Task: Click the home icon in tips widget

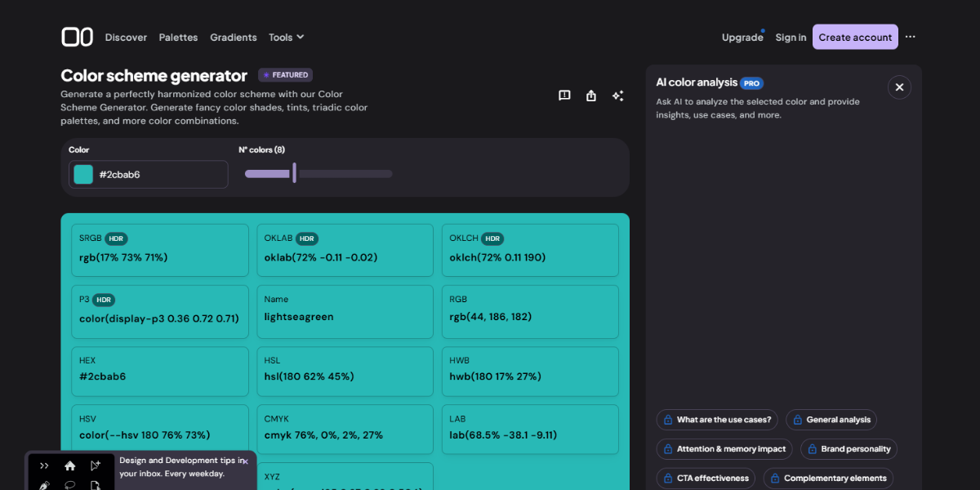Action: click(x=70, y=465)
